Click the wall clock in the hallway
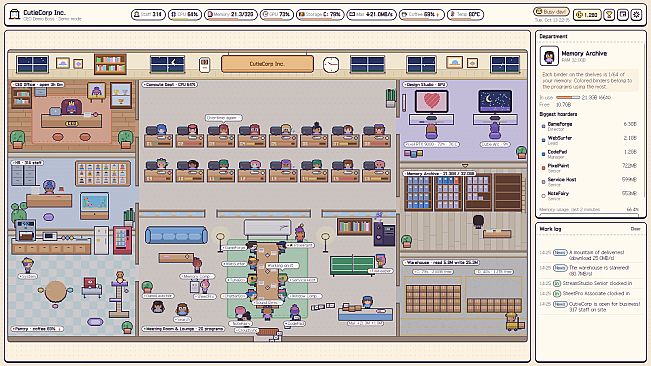This screenshot has height=366, width=651. point(331,65)
